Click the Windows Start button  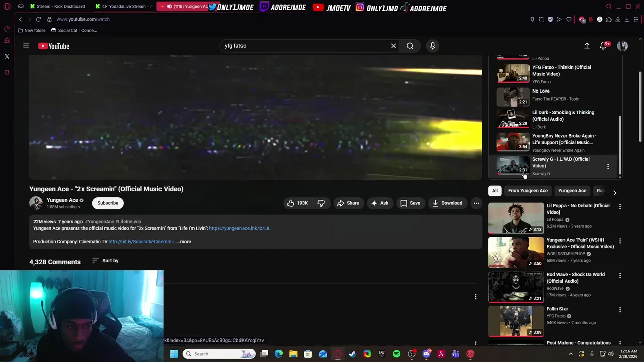(174, 354)
